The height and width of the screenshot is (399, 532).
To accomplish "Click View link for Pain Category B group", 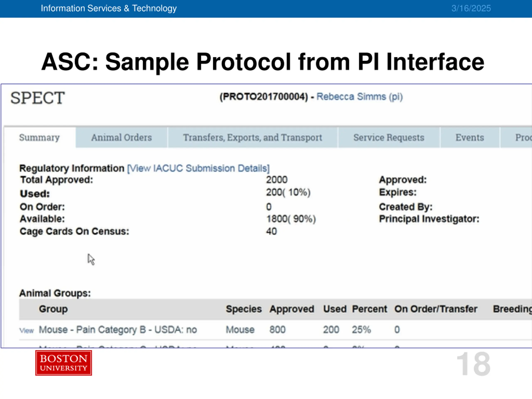I will pyautogui.click(x=27, y=330).
